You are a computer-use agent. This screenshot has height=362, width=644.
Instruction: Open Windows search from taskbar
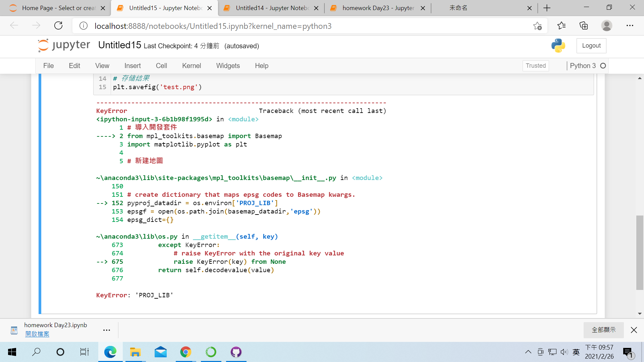36,352
